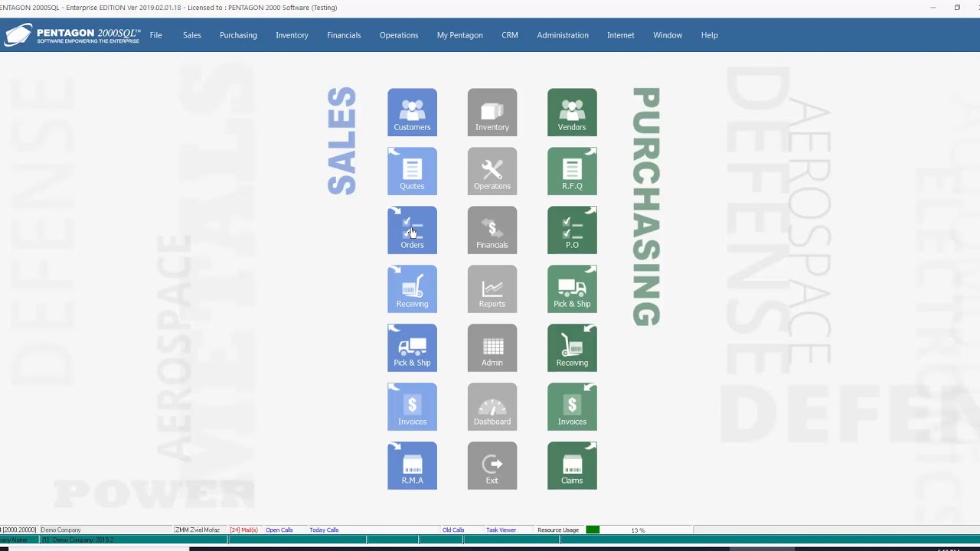Image resolution: width=980 pixels, height=551 pixels.
Task: Click the Today Calls status link
Action: (x=324, y=530)
